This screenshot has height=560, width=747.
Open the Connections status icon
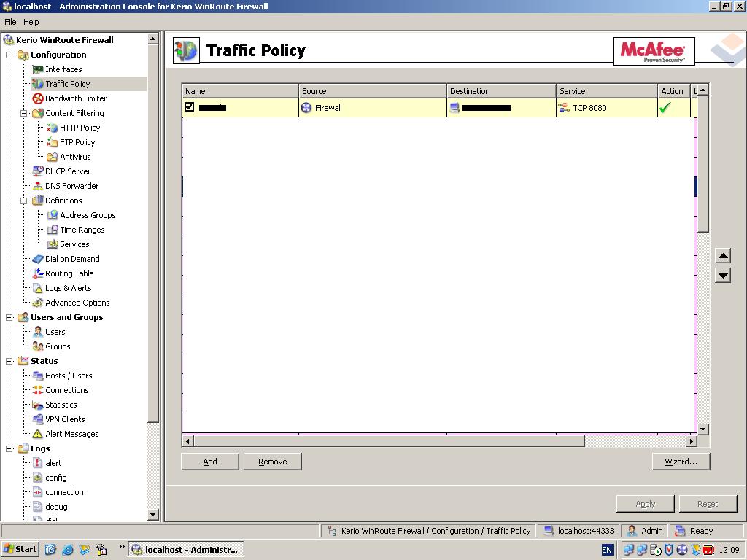coord(38,391)
